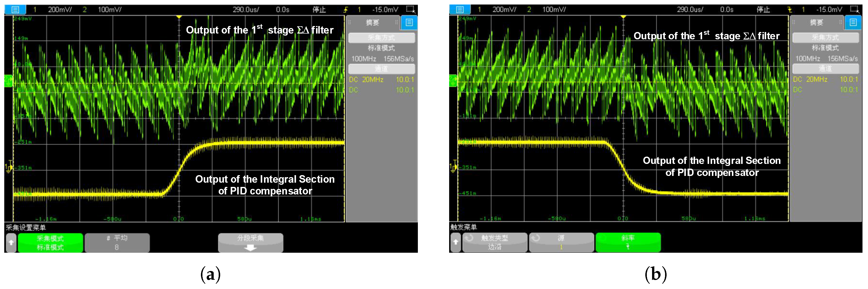Select channel 2 scale 100mV/ in scope (b)

tap(554, 10)
